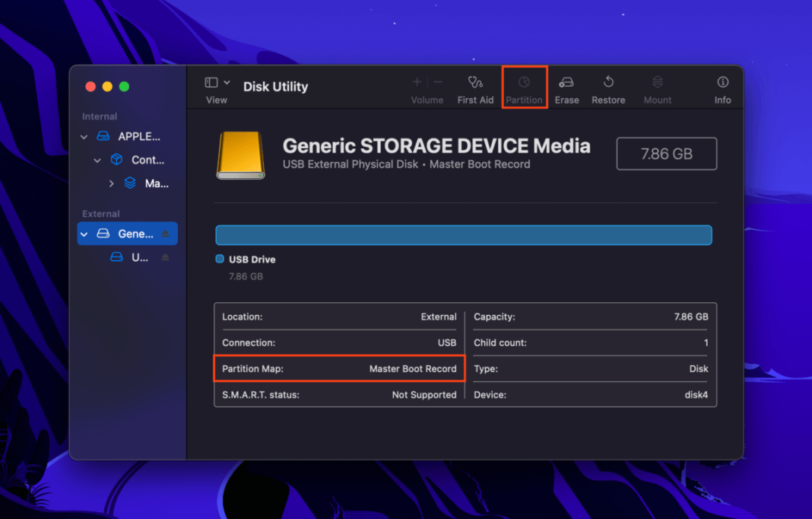Open the Info panel
Image resolution: width=812 pixels, height=519 pixels.
722,88
